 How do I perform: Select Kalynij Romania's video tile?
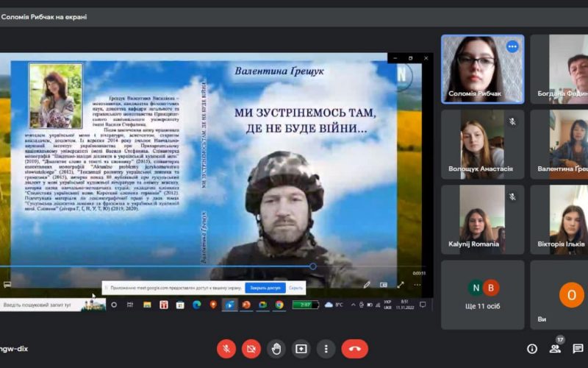[482, 219]
